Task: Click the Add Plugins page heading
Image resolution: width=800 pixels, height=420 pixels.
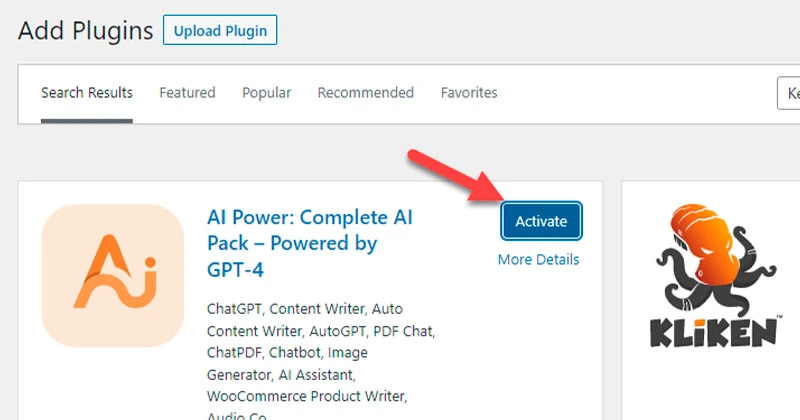Action: 85,31
